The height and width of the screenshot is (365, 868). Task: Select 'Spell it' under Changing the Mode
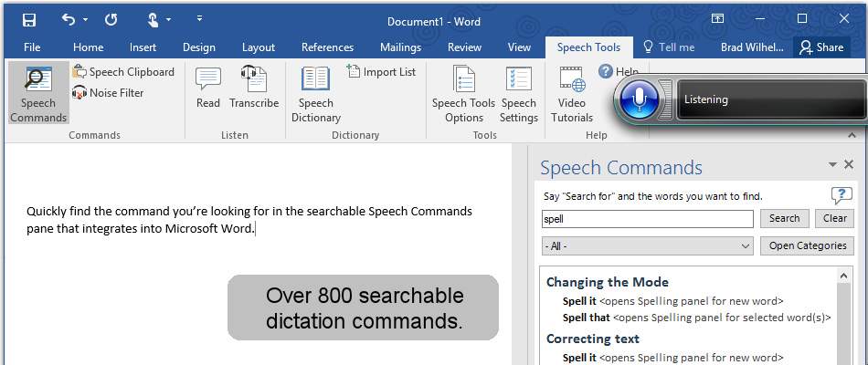[672, 301]
